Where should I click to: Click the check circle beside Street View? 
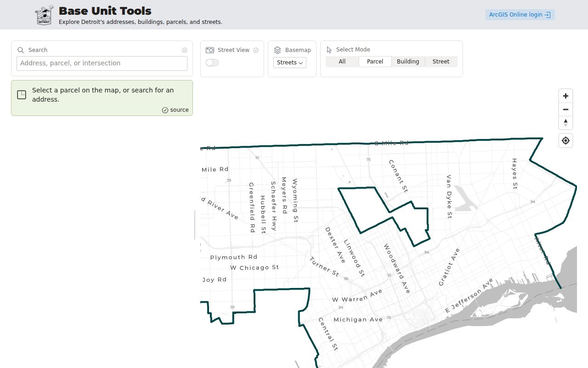256,50
